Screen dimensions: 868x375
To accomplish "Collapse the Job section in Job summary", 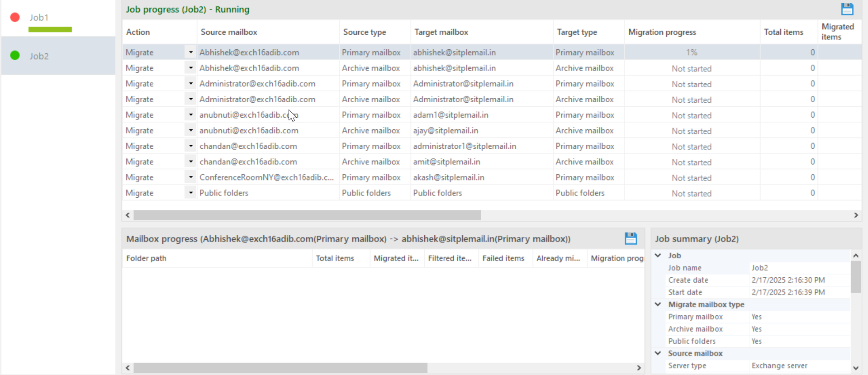I will point(658,256).
